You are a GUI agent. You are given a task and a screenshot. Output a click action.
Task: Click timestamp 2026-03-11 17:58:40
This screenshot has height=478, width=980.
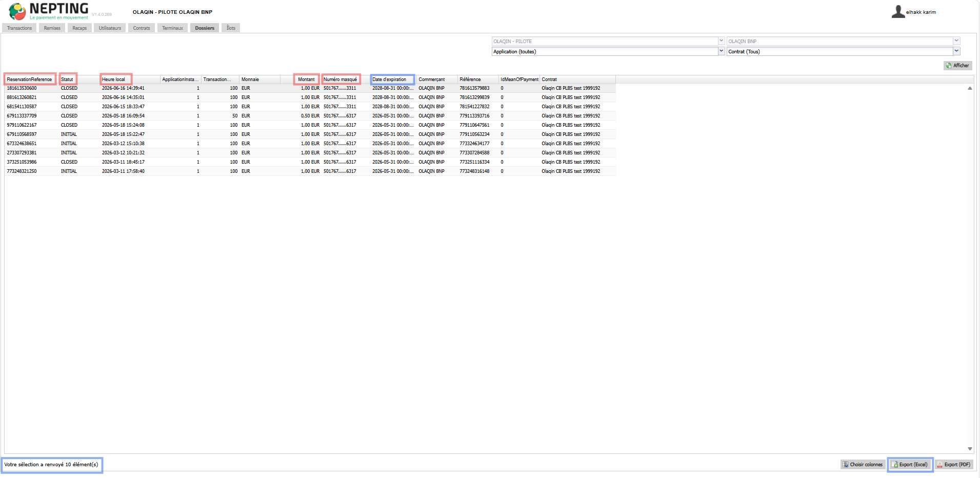pos(123,171)
